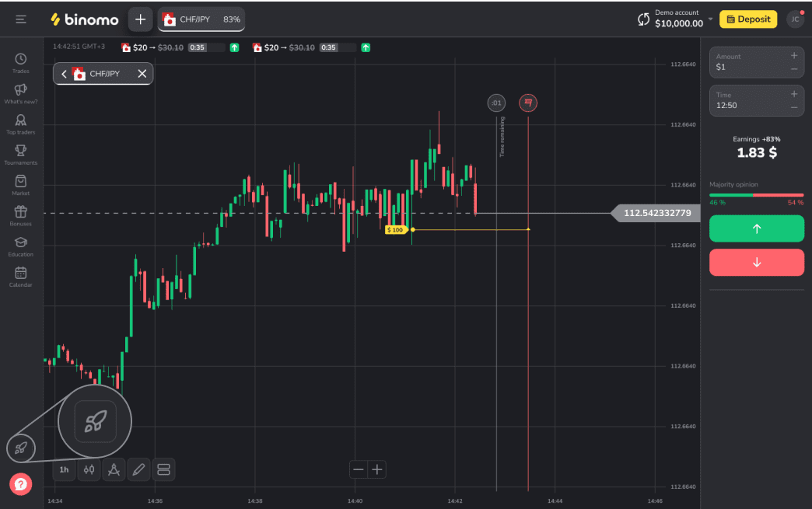The height and width of the screenshot is (509, 812).
Task: View the Top traders leaderboard
Action: point(21,123)
